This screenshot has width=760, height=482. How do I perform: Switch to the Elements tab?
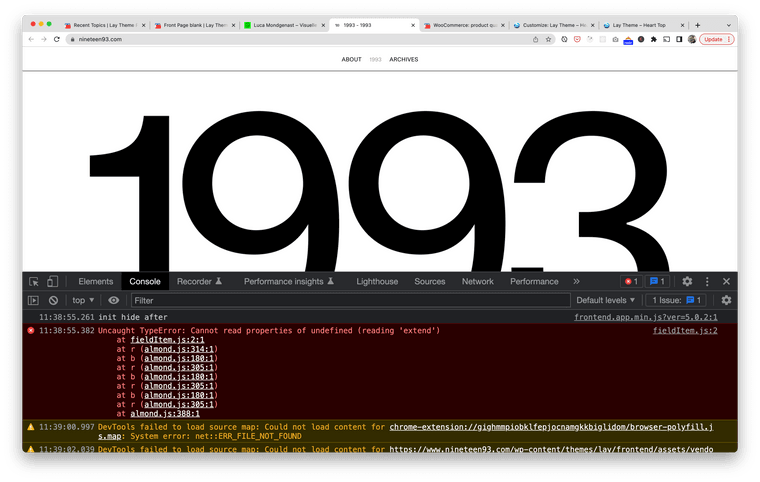tap(96, 282)
